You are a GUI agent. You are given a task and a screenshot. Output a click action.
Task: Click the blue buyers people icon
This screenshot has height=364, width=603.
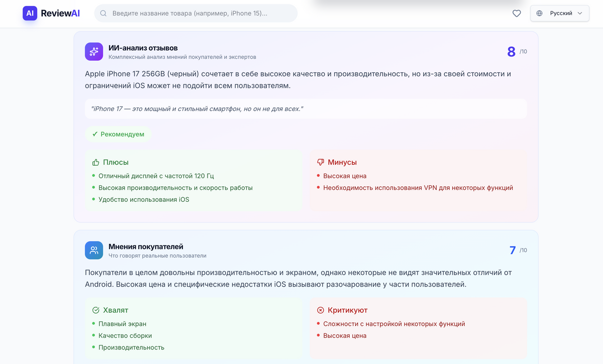[x=94, y=251]
